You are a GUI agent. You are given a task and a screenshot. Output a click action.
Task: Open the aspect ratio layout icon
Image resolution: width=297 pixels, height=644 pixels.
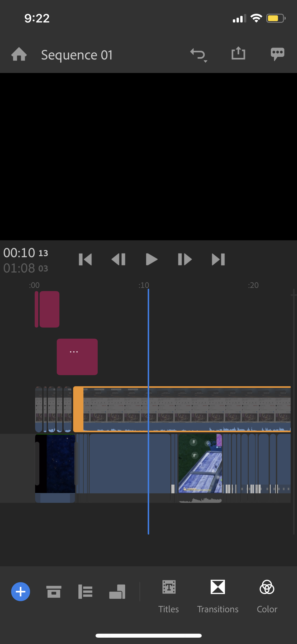coord(117,592)
